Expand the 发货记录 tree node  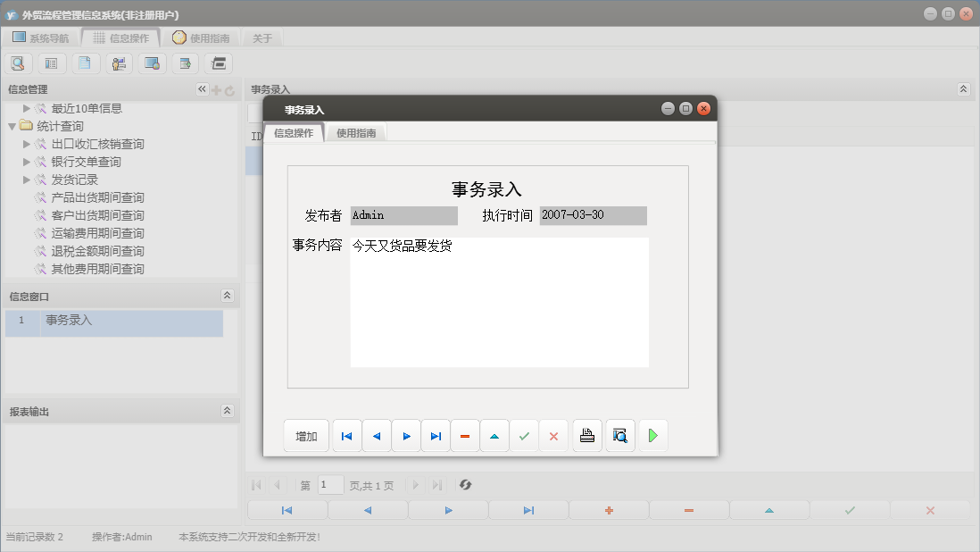(x=27, y=179)
